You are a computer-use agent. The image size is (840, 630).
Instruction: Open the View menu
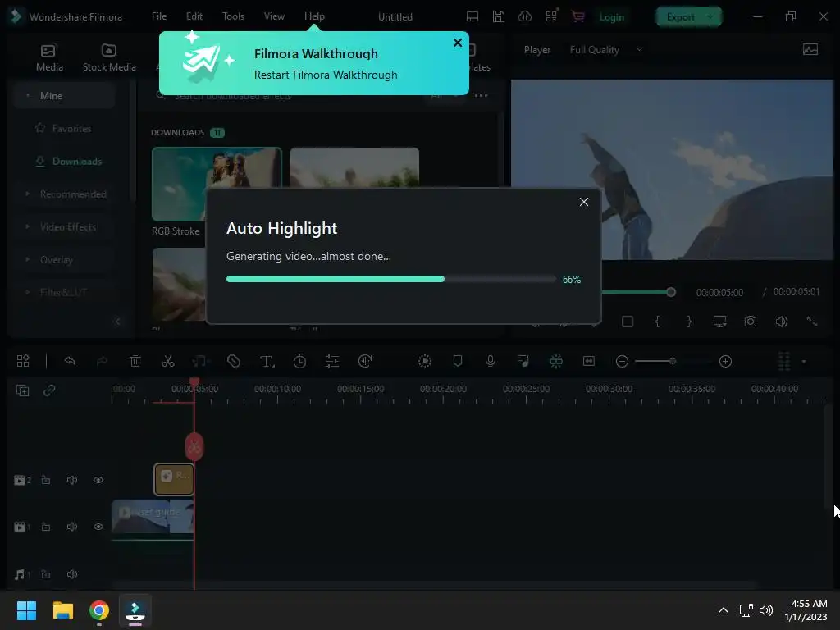tap(274, 16)
